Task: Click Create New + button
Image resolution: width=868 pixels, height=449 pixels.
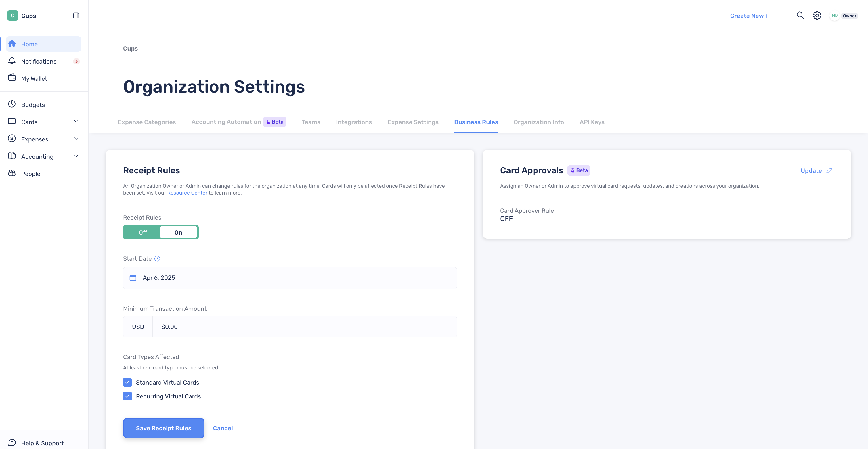Action: coord(749,16)
